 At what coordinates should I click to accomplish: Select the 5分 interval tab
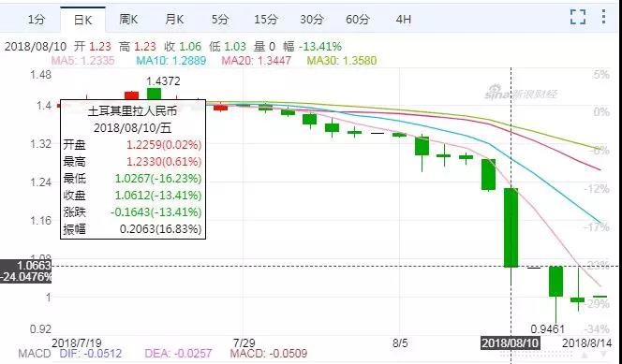[220, 19]
